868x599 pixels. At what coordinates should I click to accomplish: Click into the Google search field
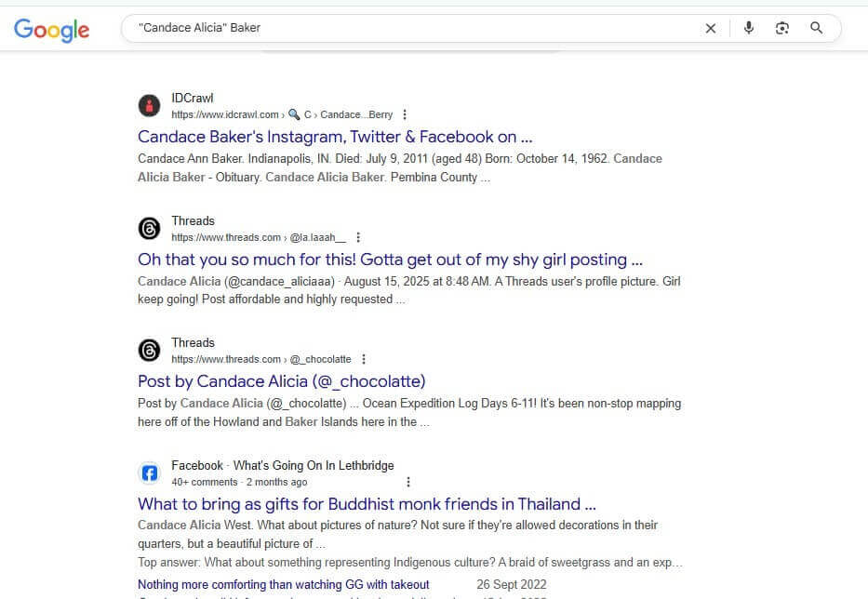(409, 28)
